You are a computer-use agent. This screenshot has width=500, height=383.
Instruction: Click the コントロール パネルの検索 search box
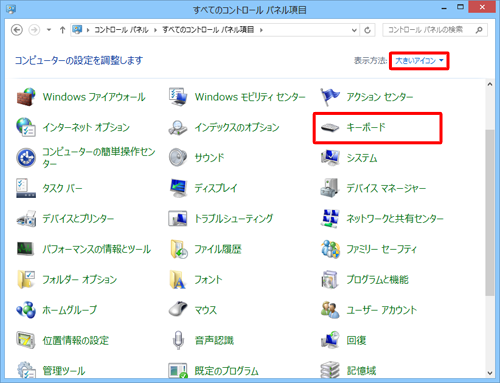click(435, 30)
